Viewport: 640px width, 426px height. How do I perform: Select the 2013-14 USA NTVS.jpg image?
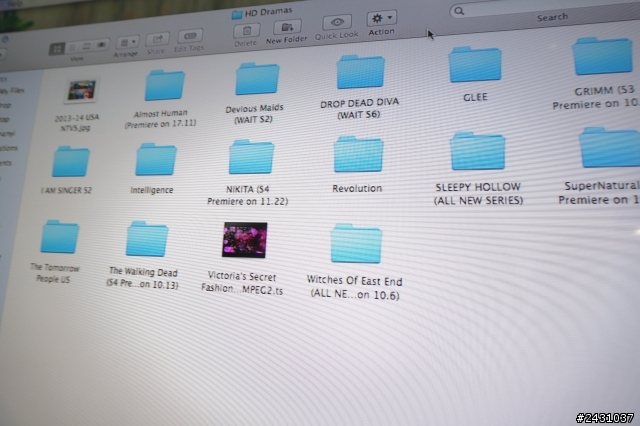pyautogui.click(x=82, y=90)
